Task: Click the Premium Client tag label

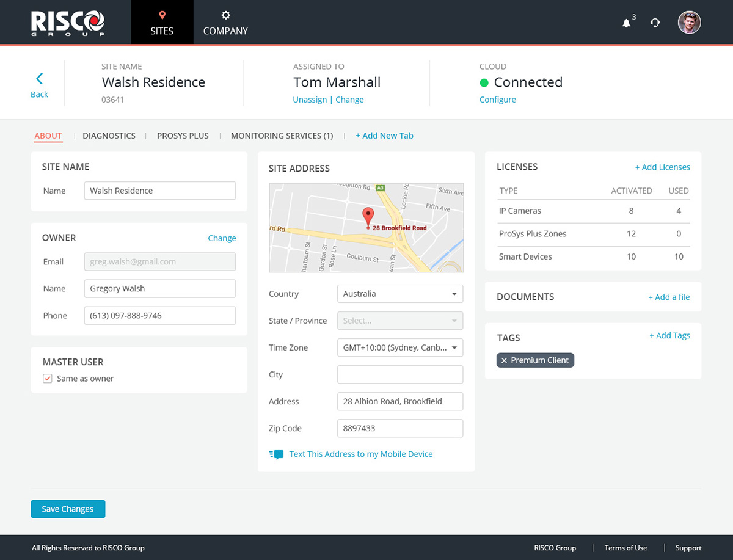Action: pyautogui.click(x=540, y=360)
